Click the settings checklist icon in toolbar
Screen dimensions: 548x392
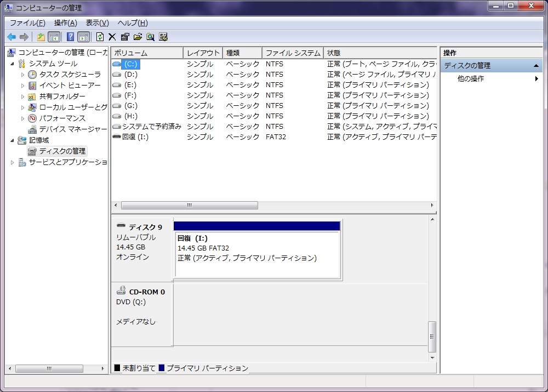(163, 37)
